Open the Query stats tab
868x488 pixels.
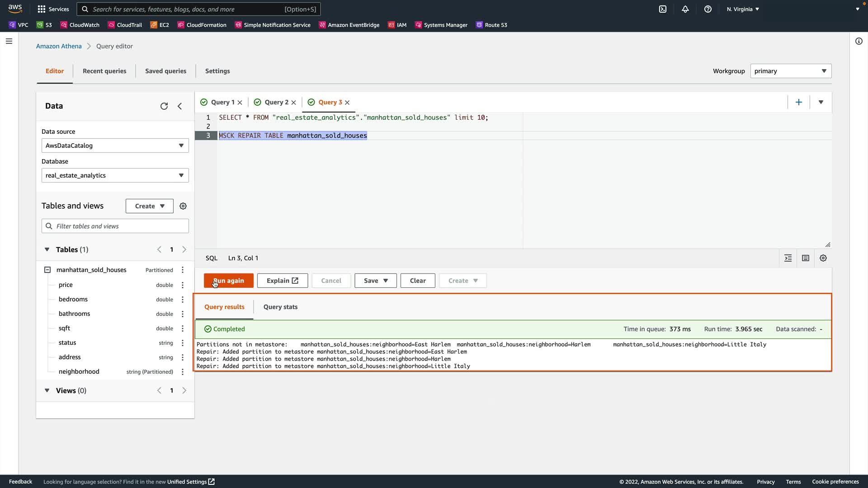[x=280, y=307]
